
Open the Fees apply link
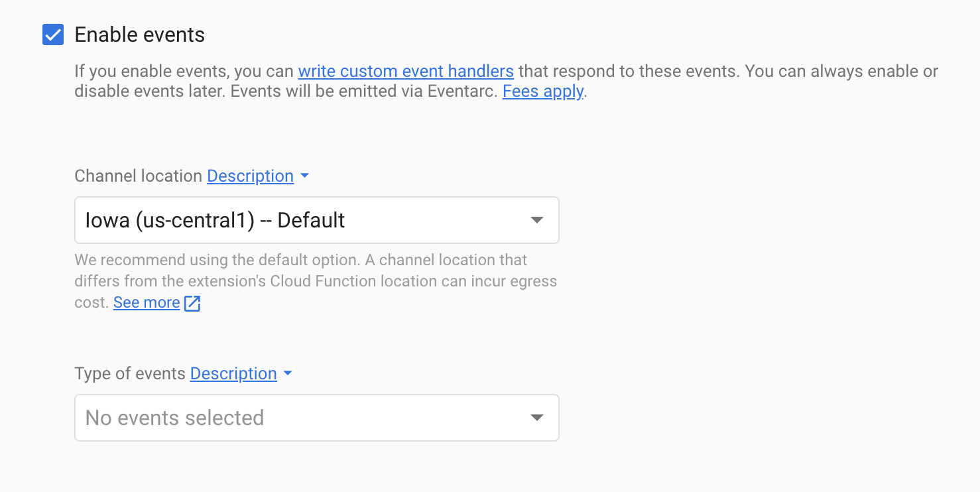click(x=543, y=92)
